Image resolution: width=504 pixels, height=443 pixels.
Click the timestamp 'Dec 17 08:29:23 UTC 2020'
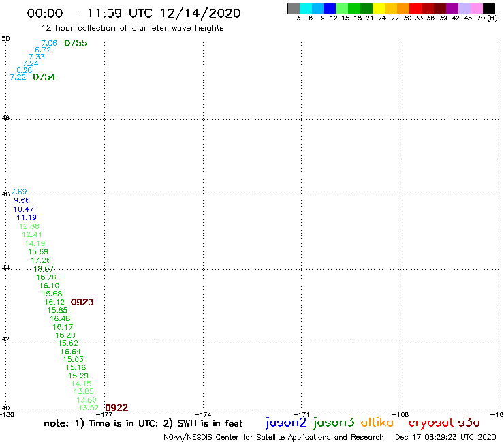click(445, 438)
